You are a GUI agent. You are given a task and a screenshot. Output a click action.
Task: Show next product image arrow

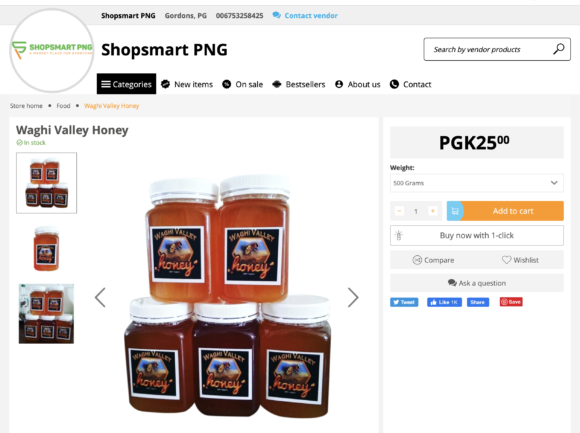point(353,297)
